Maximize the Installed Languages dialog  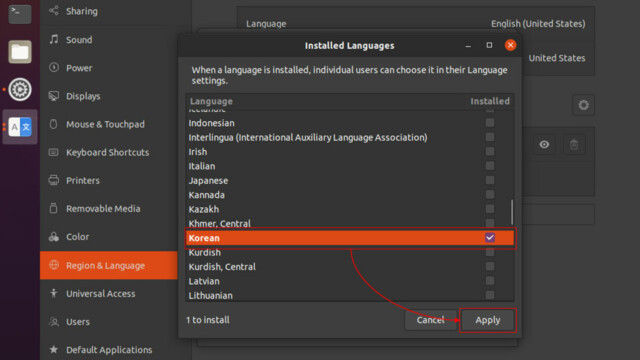[x=489, y=45]
